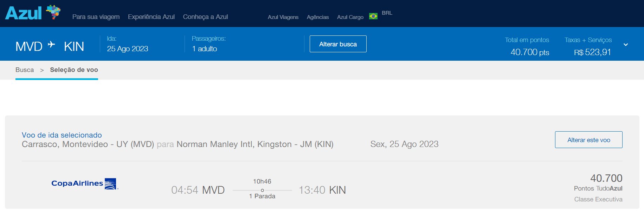644x213 pixels.
Task: Click the 1 Parada stop info
Action: click(x=262, y=196)
